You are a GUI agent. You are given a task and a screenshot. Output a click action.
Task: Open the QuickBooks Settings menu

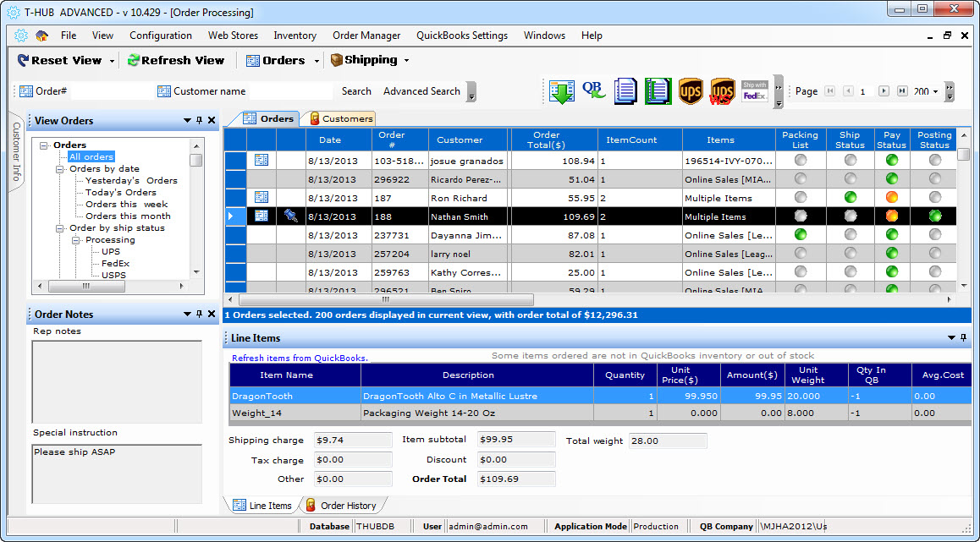click(461, 36)
